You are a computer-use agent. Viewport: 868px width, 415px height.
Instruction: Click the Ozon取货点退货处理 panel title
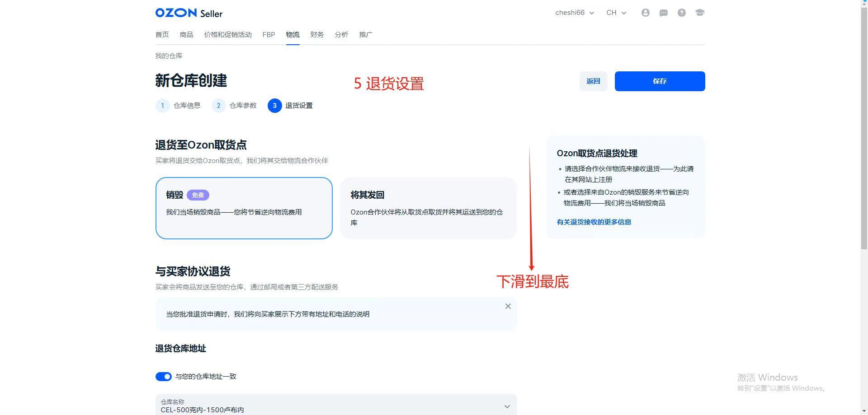pos(597,154)
